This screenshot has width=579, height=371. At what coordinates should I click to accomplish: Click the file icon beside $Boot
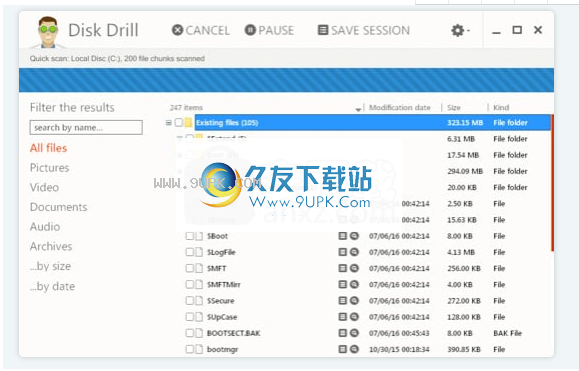click(x=199, y=236)
